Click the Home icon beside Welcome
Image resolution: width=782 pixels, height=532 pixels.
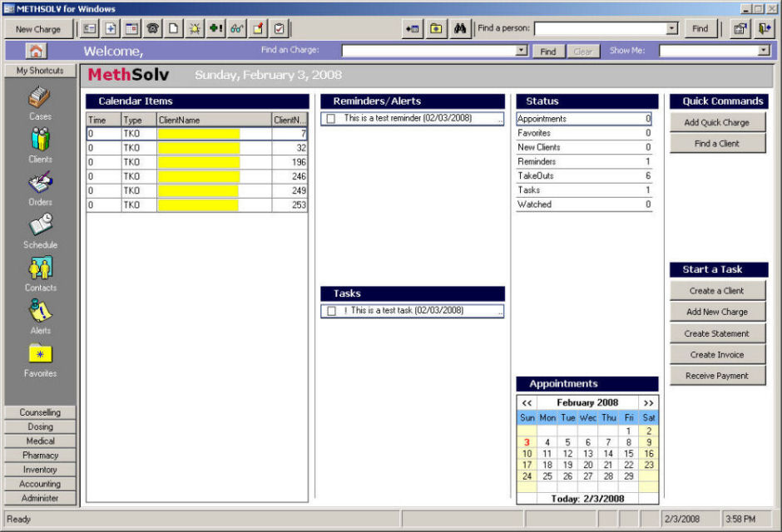coord(36,51)
